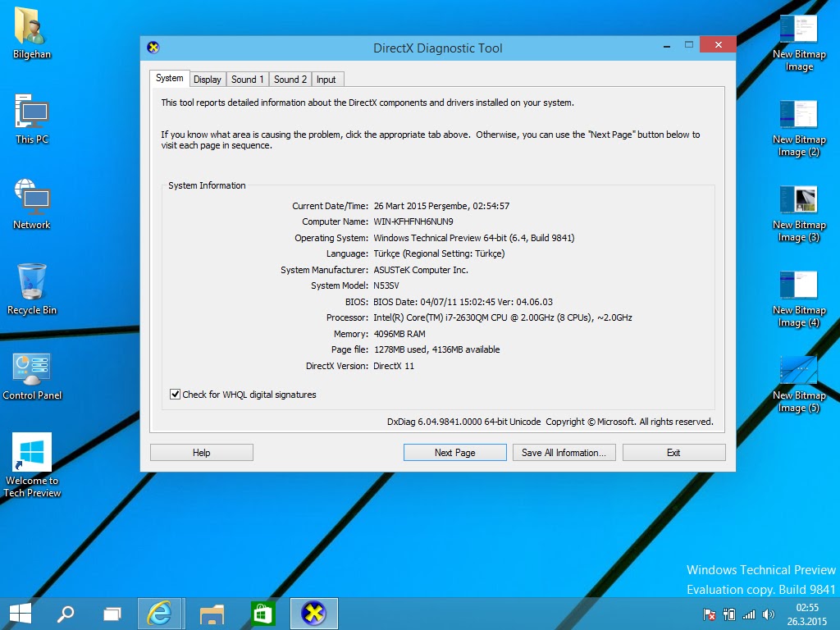
Task: Open the Bilgehan user folder icon
Action: tap(32, 32)
